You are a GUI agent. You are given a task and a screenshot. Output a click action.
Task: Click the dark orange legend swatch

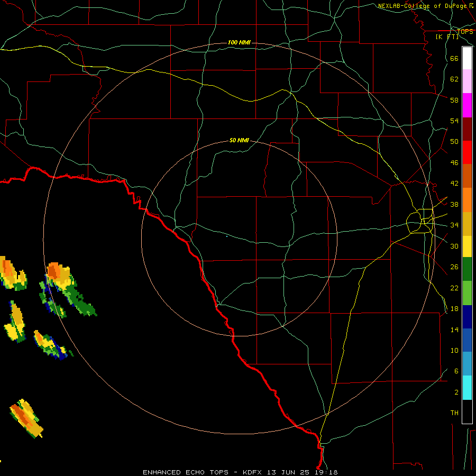tap(467, 176)
